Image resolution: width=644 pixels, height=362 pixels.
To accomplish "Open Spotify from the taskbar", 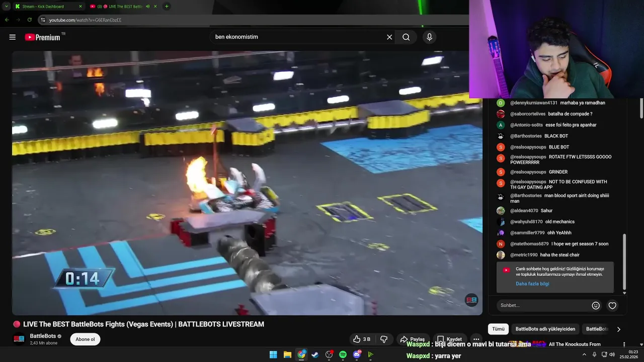I will pyautogui.click(x=343, y=354).
